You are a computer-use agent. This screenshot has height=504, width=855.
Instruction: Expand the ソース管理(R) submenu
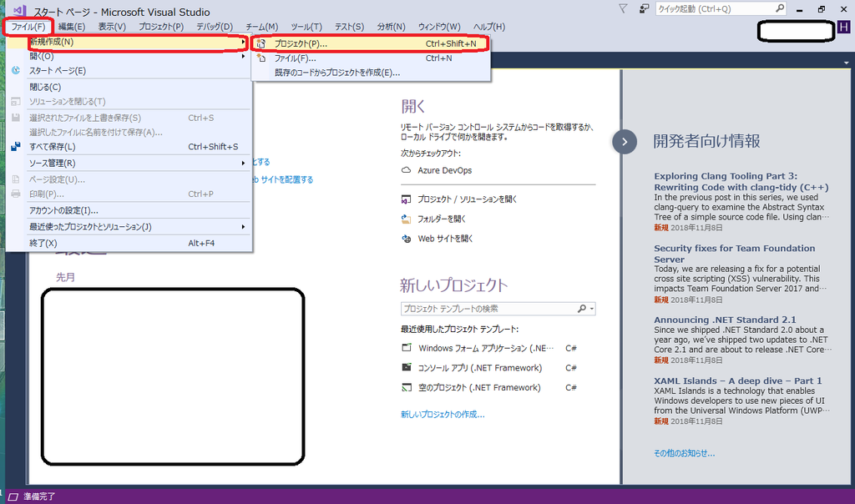coord(129,163)
